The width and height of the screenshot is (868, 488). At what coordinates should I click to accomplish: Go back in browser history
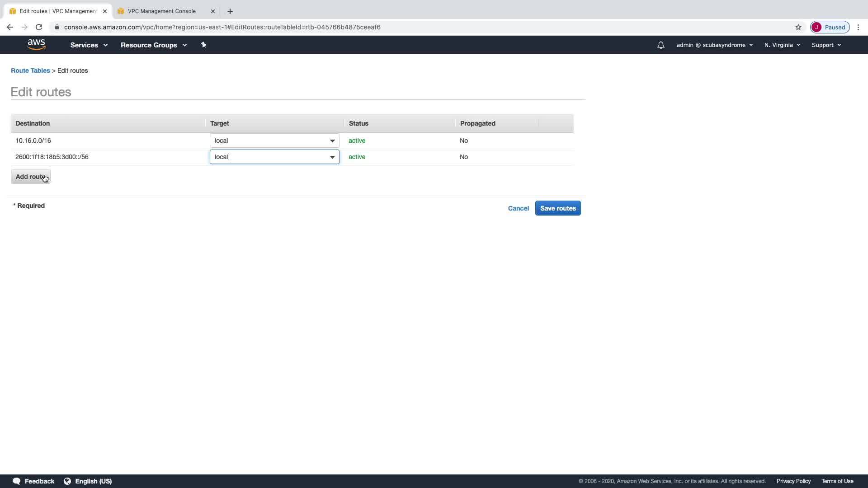pyautogui.click(x=10, y=27)
